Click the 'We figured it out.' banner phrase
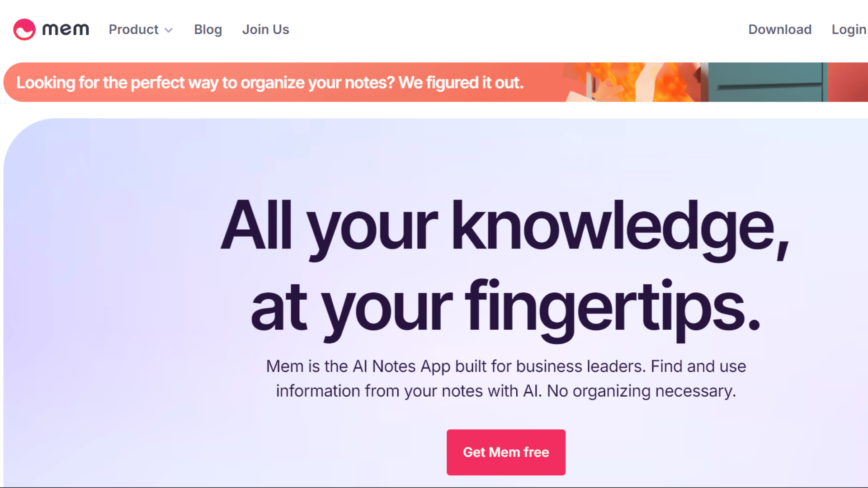The height and width of the screenshot is (488, 868). (x=461, y=83)
